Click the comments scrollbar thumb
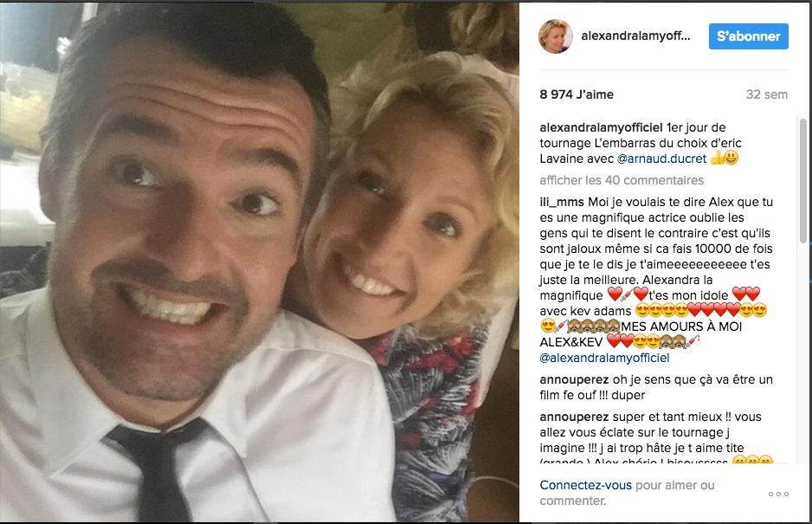The height and width of the screenshot is (524, 812). pyautogui.click(x=802, y=181)
